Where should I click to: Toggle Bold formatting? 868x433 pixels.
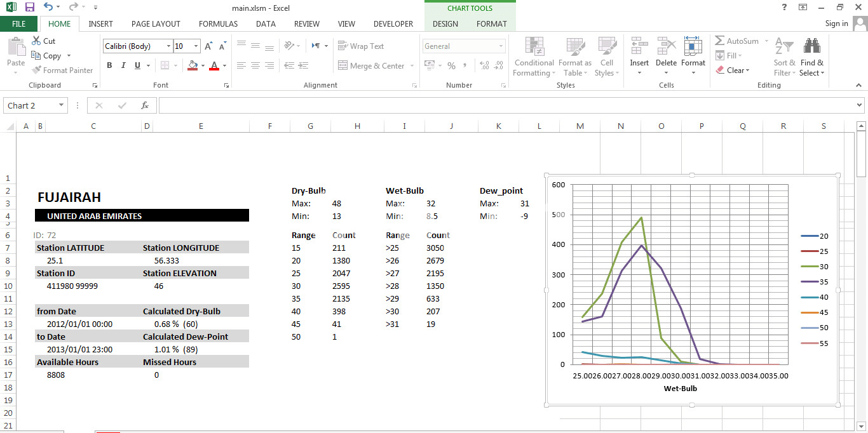109,65
